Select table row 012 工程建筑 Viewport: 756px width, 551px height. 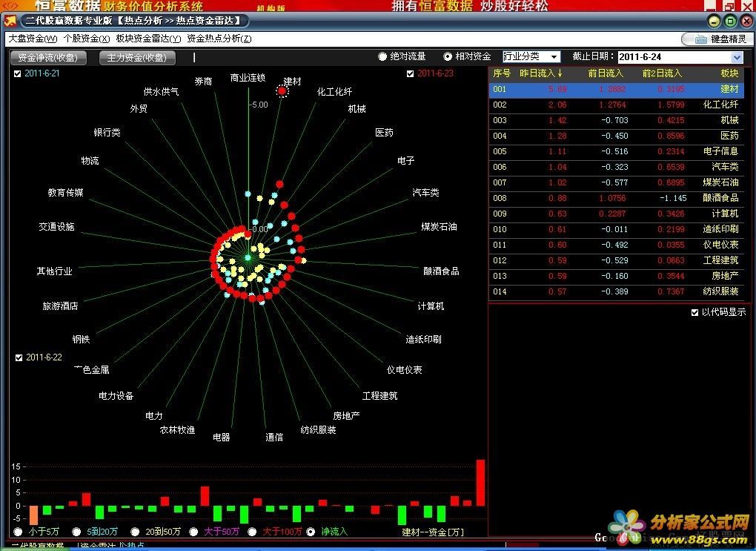point(617,260)
